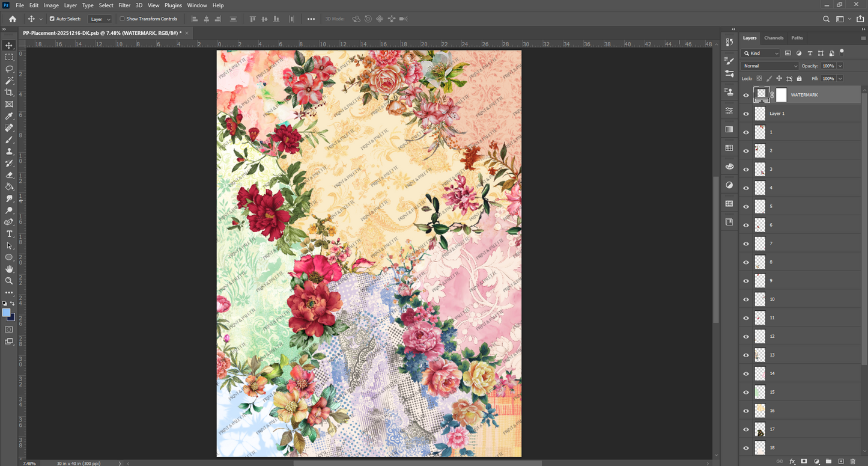
Task: Open the Filter menu
Action: pyautogui.click(x=124, y=5)
